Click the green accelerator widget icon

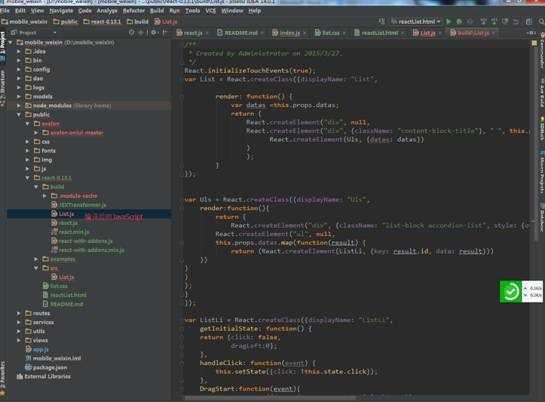511,292
